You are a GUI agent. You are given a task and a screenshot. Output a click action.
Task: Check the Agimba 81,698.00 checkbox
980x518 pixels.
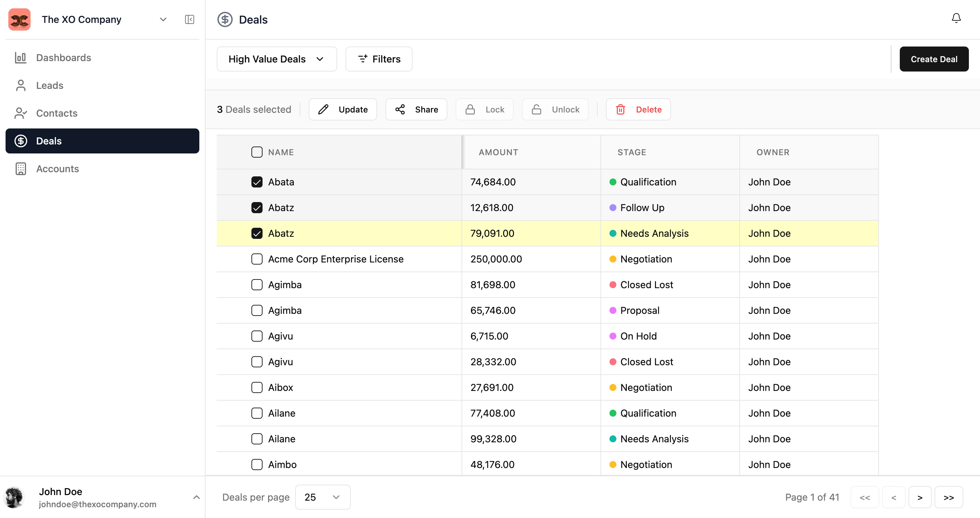257,284
